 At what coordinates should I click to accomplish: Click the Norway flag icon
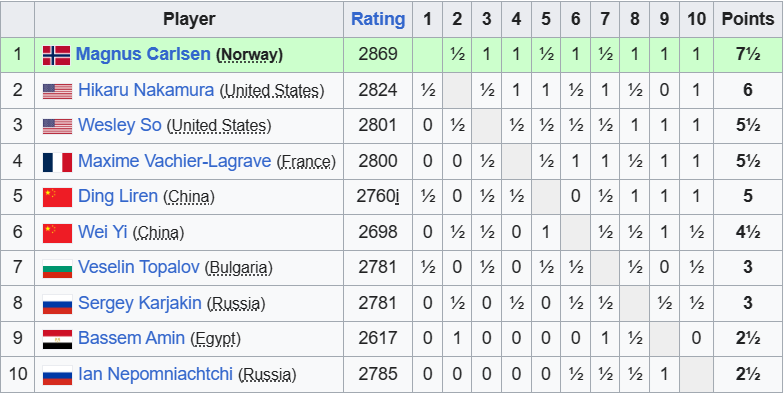point(56,55)
